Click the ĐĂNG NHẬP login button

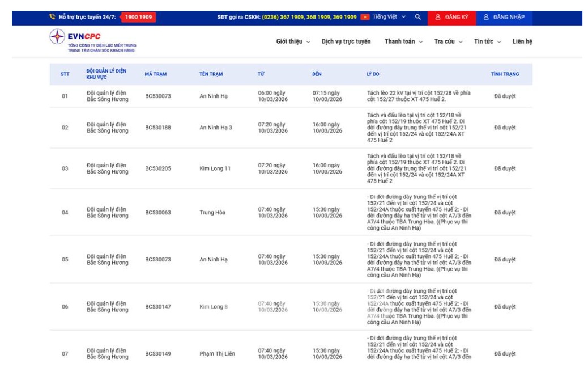tap(504, 17)
